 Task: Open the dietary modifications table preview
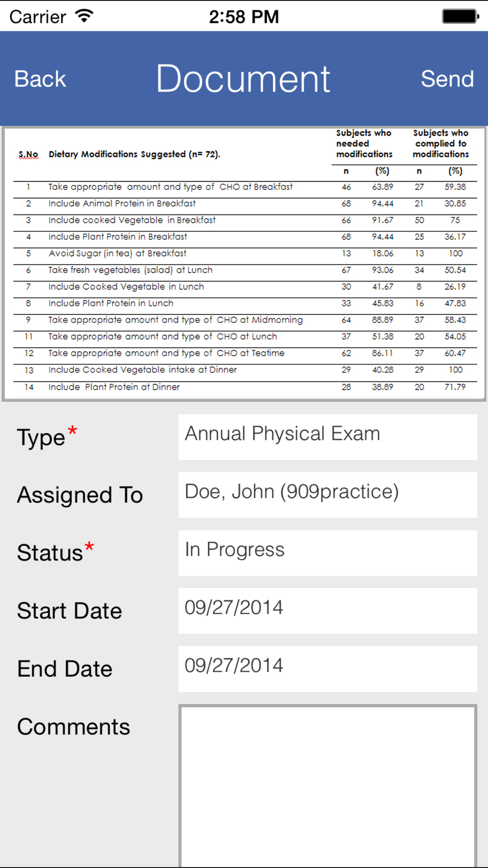244,264
